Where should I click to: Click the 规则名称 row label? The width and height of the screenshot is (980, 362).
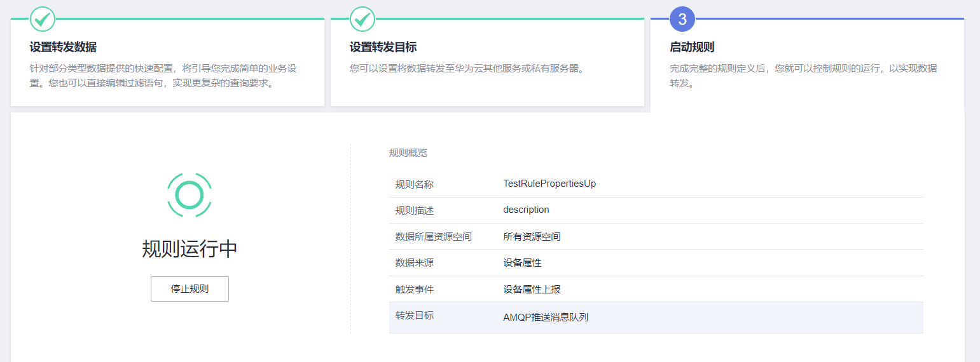pyautogui.click(x=415, y=184)
